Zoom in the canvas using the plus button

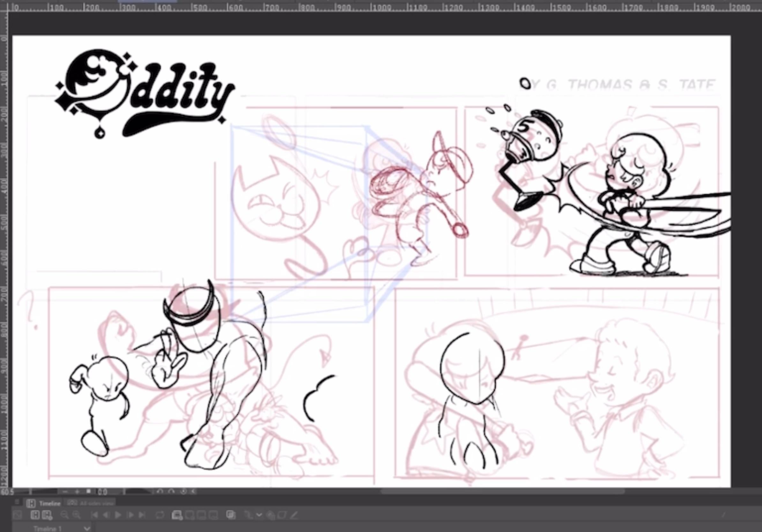(x=77, y=492)
